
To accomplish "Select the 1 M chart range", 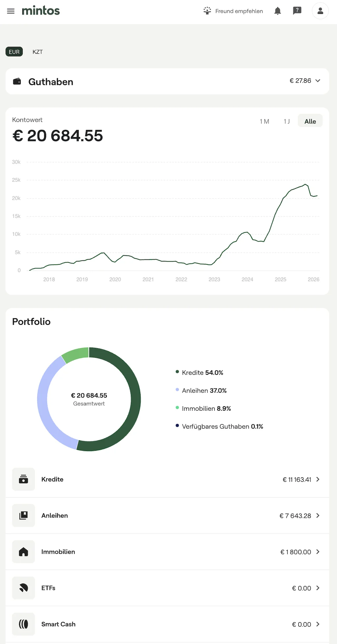I will [264, 121].
